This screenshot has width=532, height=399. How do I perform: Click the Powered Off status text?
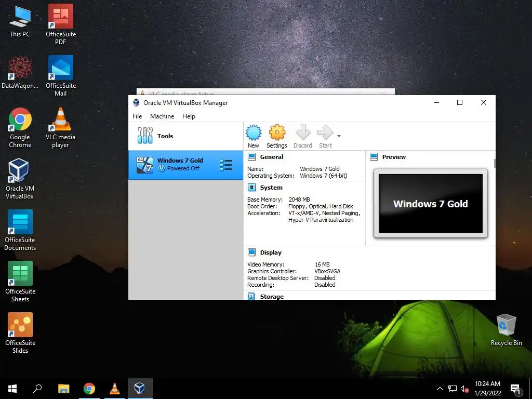click(183, 168)
